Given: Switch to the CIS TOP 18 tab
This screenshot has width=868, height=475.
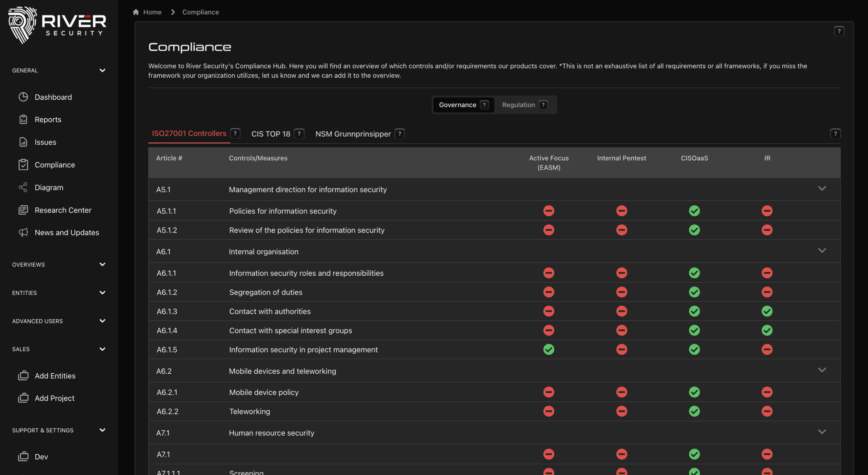Looking at the screenshot, I should pyautogui.click(x=271, y=134).
